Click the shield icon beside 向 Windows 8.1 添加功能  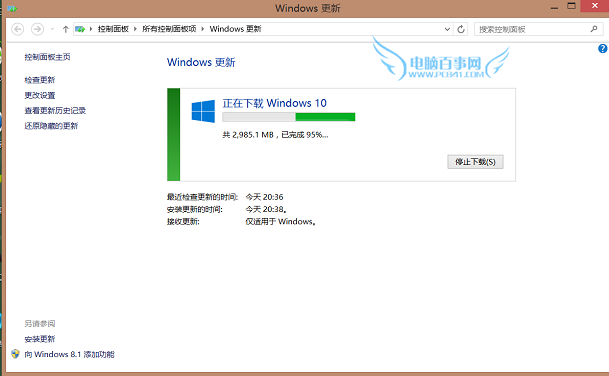click(x=15, y=354)
